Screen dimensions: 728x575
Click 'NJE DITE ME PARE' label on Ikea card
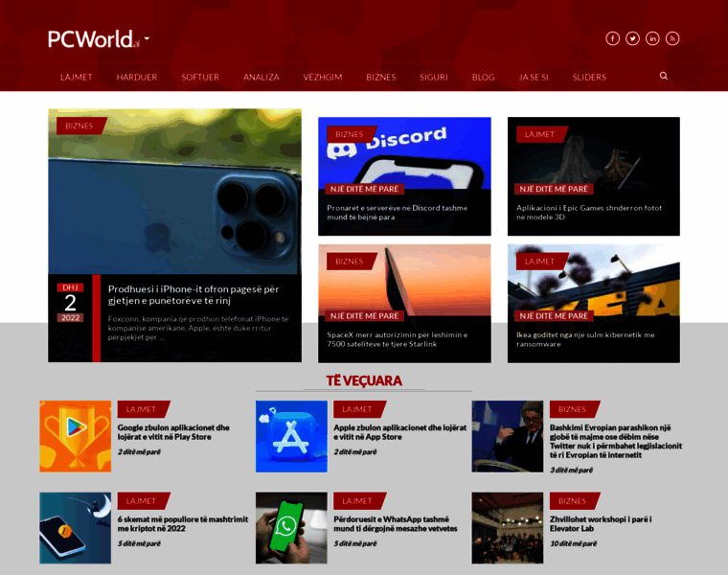click(554, 316)
